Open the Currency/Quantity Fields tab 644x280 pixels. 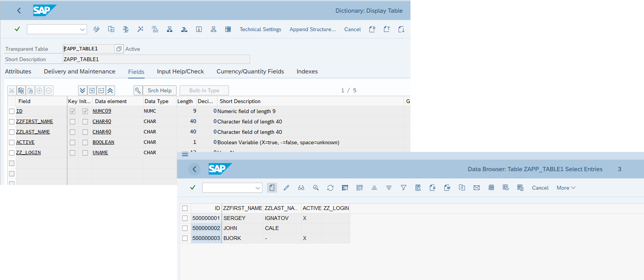pos(250,72)
